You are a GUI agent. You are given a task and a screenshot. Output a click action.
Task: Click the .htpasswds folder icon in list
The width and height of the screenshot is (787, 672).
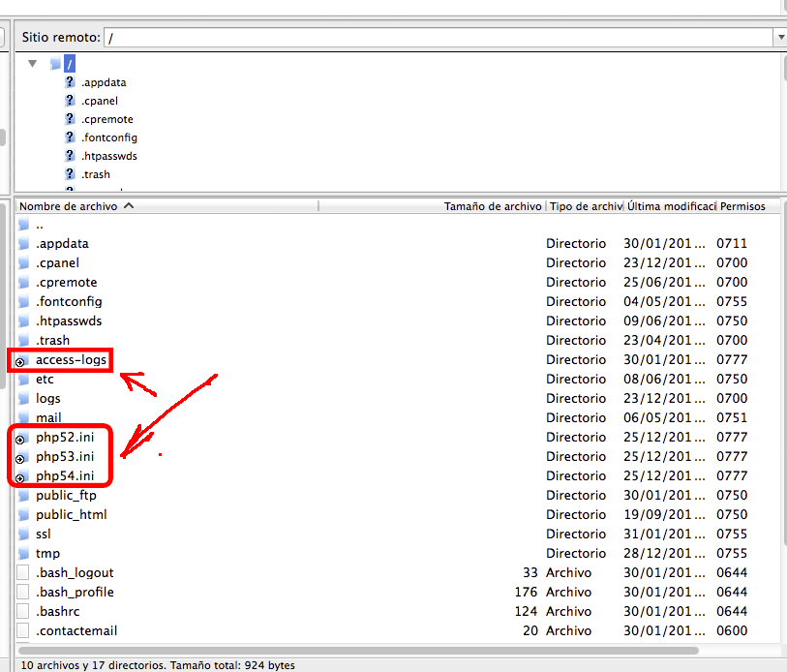click(x=23, y=321)
